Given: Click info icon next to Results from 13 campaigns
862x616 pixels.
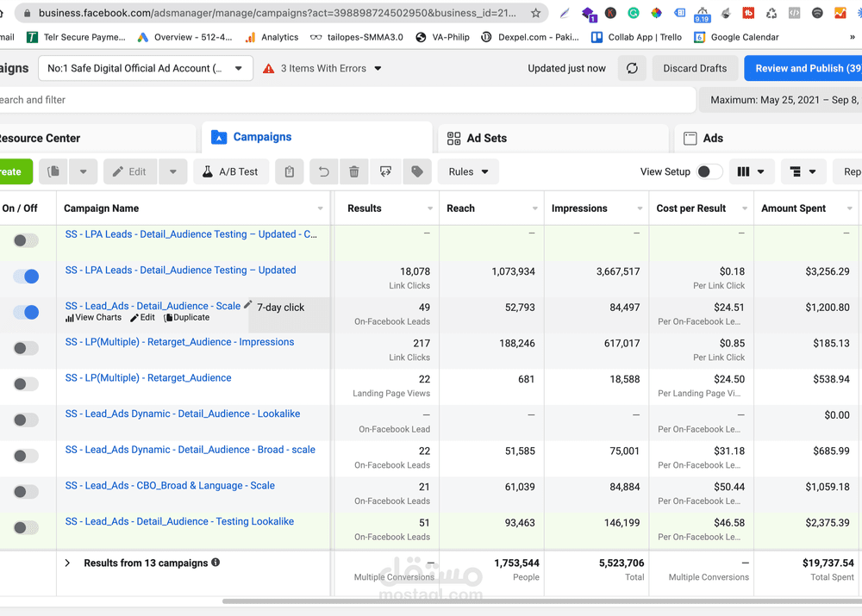Looking at the screenshot, I should pos(215,562).
